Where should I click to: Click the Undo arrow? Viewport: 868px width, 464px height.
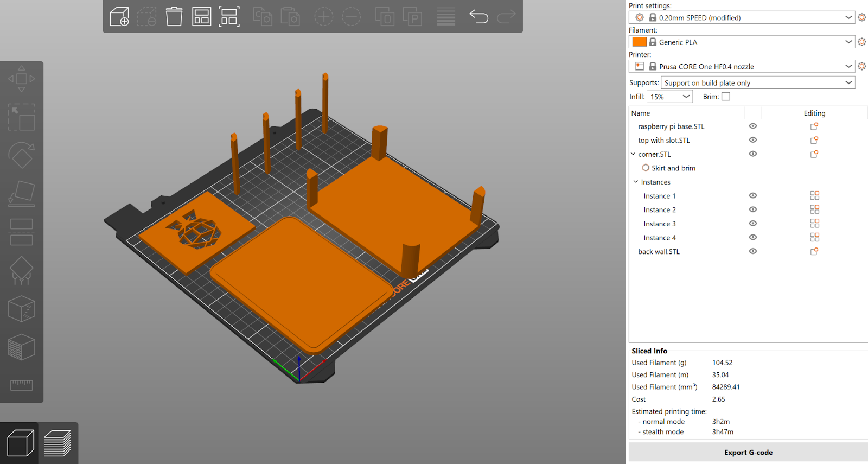[478, 17]
